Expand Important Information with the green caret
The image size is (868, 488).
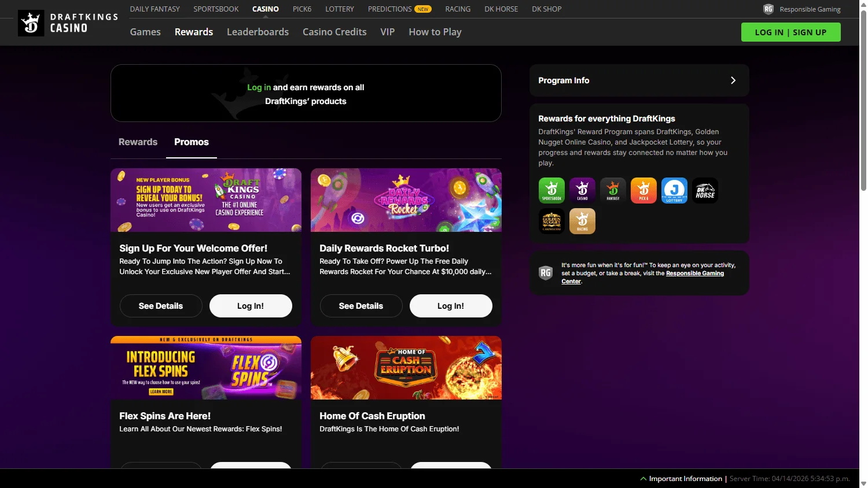click(643, 479)
